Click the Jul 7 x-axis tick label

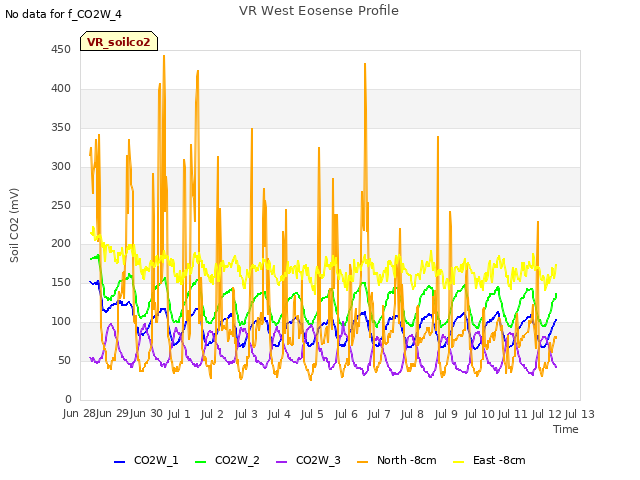click(x=379, y=414)
